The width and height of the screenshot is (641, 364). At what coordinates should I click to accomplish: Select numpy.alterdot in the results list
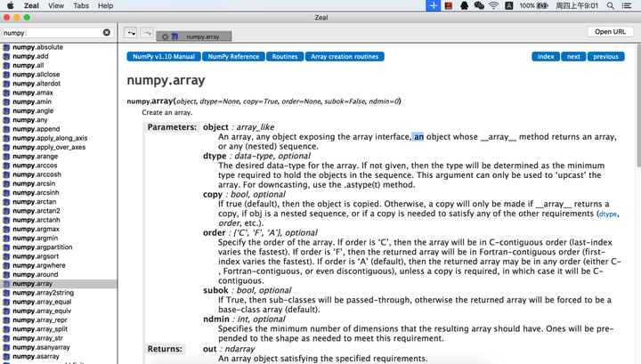59,84
